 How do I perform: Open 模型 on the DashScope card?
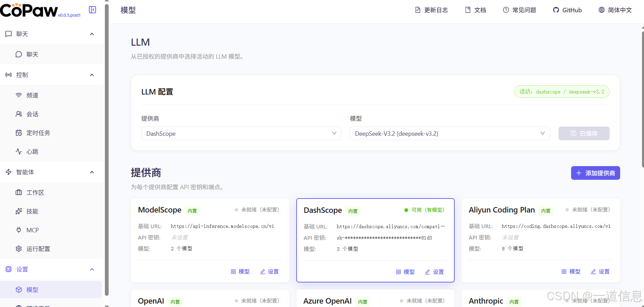pos(405,272)
